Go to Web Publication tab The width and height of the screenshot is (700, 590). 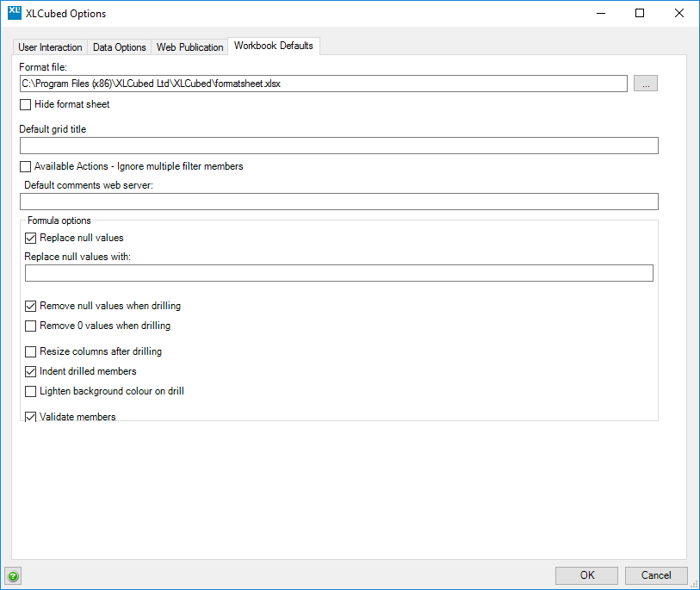coord(189,47)
